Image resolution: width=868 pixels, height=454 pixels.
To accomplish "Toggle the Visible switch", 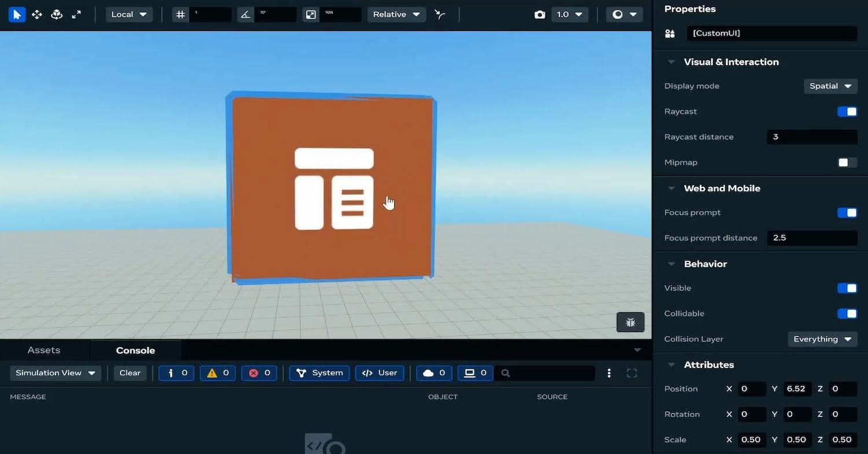I will [x=847, y=288].
